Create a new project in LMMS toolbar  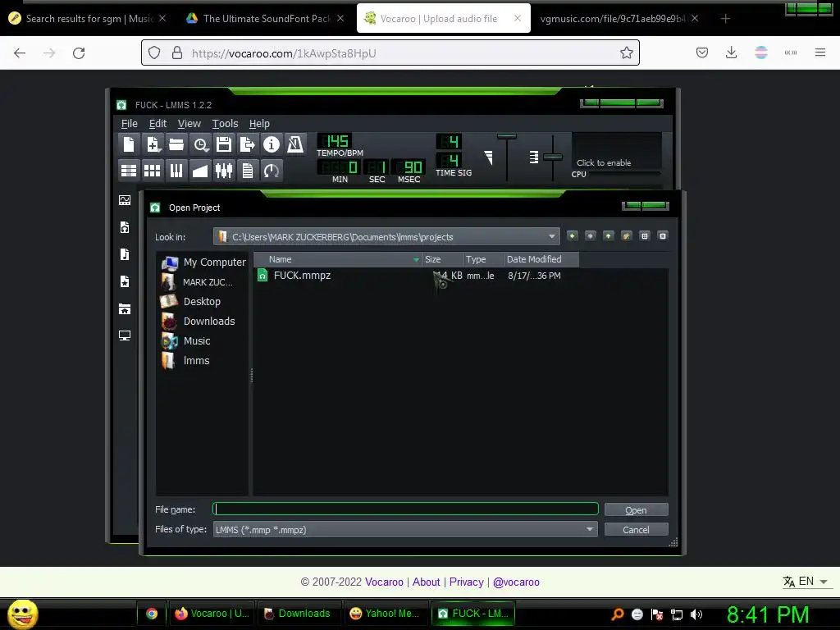[129, 144]
